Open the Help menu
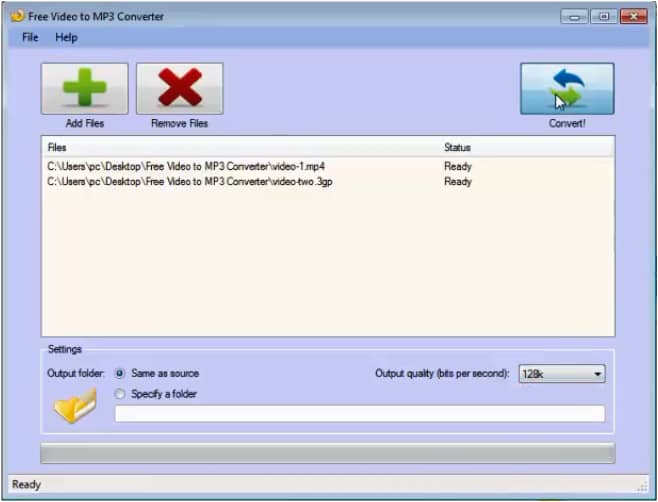 [x=66, y=37]
